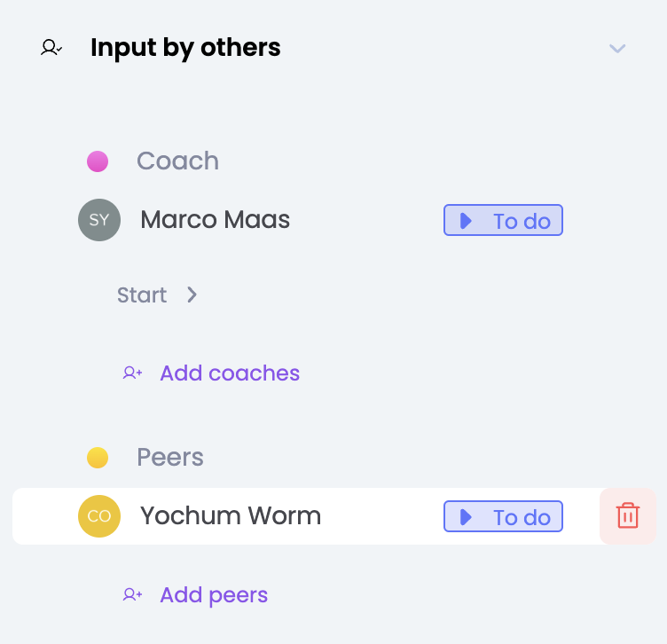667x644 pixels.
Task: Click the Peers group label
Action: click(x=170, y=458)
